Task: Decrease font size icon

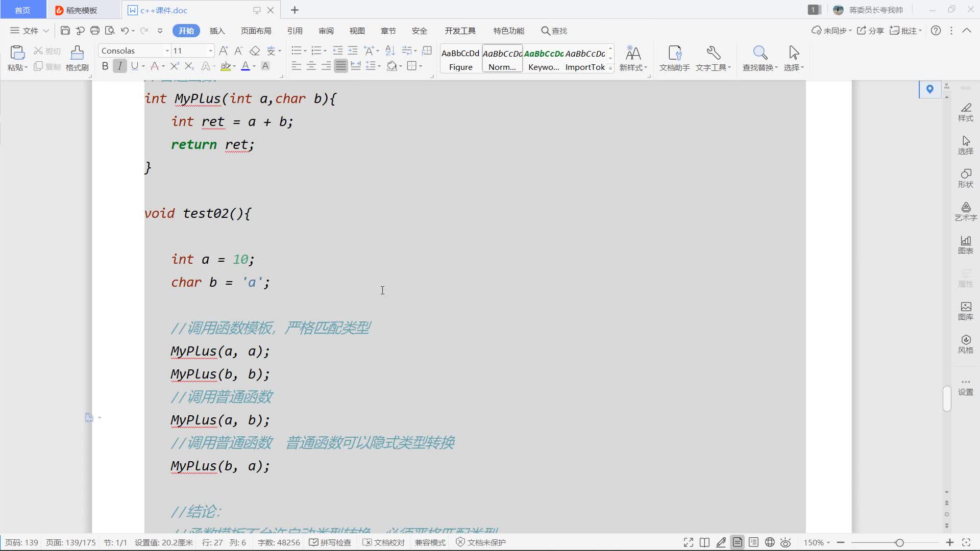Action: [x=238, y=51]
